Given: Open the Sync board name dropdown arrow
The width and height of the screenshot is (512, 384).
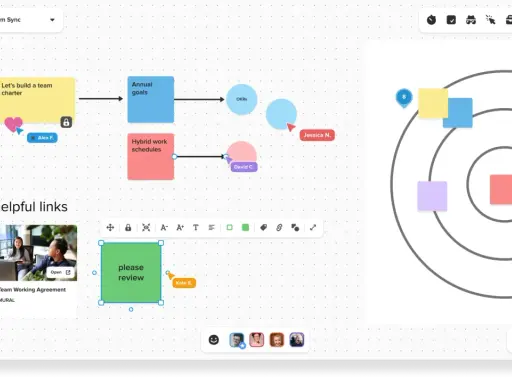Looking at the screenshot, I should 52,20.
